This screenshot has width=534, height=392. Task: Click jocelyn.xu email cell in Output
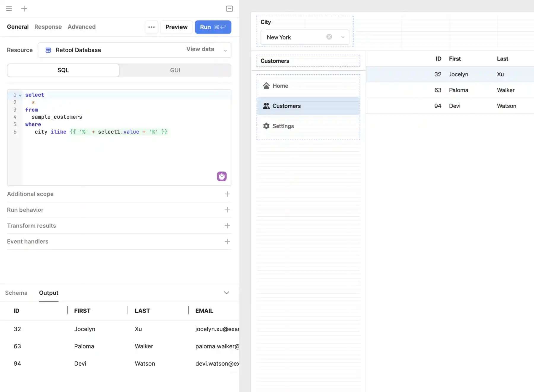(217, 329)
